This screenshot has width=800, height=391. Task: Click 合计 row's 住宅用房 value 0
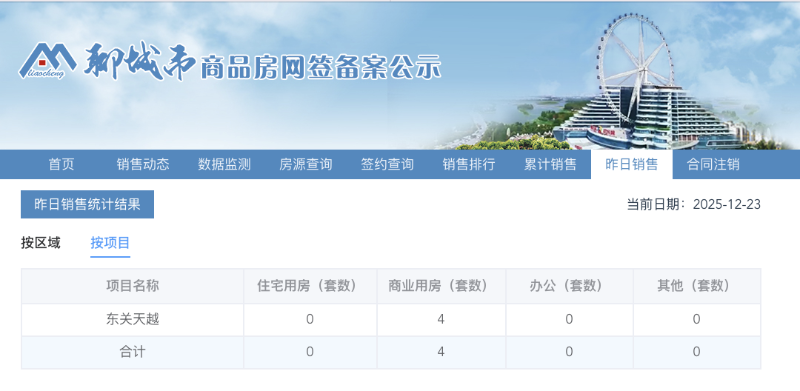pos(310,352)
